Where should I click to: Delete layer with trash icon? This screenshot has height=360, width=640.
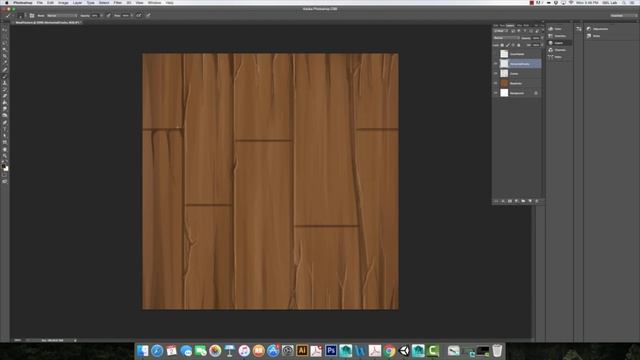(x=536, y=201)
